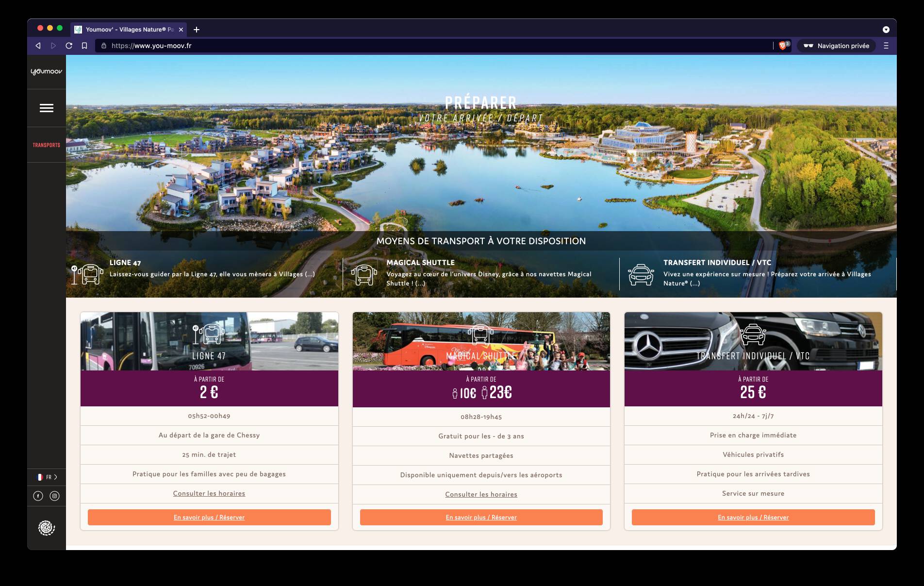Click the Magical Shuttle card image
This screenshot has width=924, height=586.
click(x=481, y=341)
